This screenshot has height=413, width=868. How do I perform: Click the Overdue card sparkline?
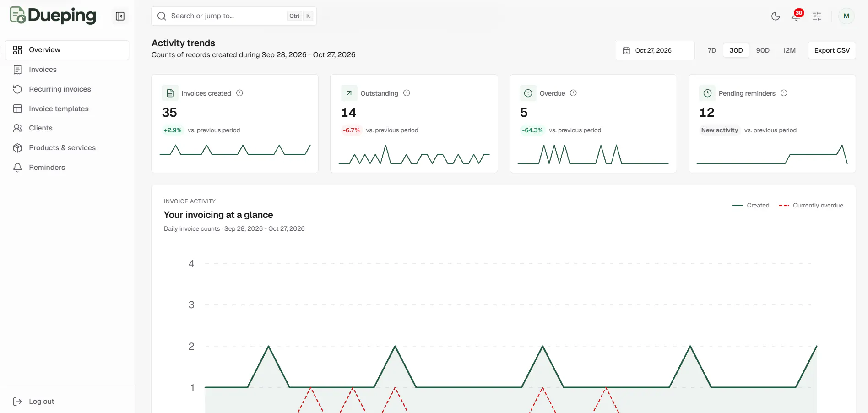[x=593, y=154]
